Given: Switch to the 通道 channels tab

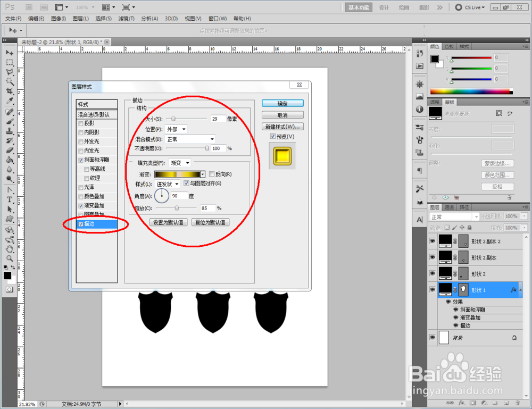Looking at the screenshot, I should pos(449,207).
